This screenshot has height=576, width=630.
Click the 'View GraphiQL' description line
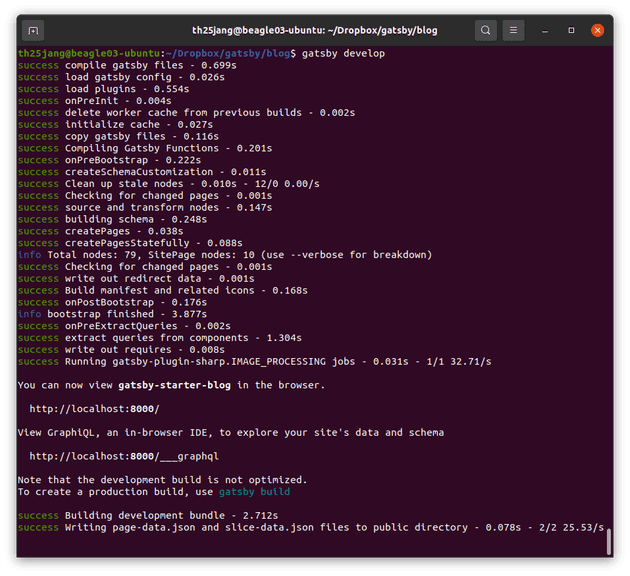pyautogui.click(x=230, y=432)
